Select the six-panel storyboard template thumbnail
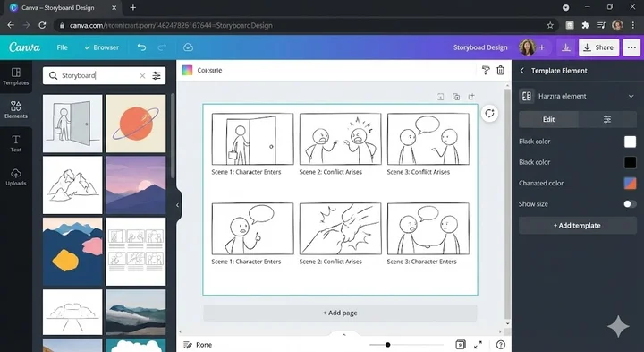 tap(136, 252)
